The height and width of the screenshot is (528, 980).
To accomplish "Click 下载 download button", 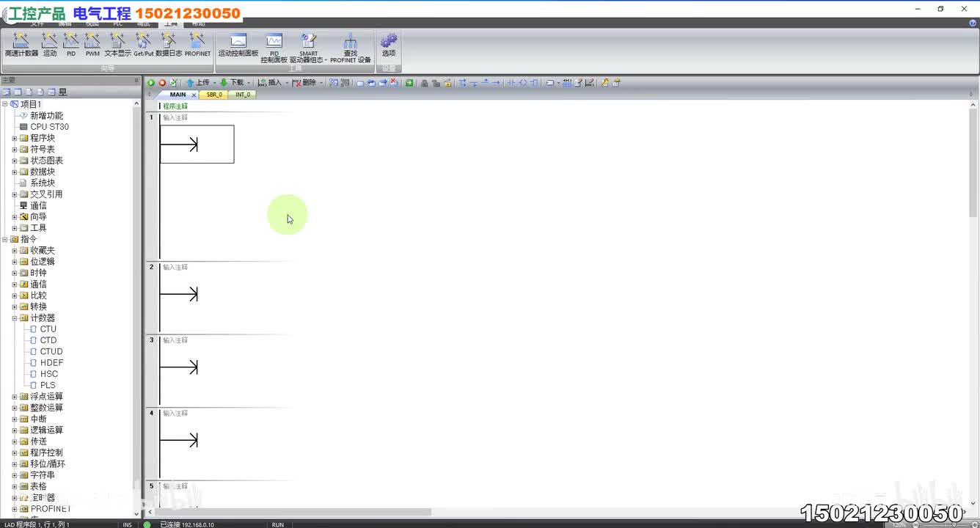I will [x=232, y=83].
